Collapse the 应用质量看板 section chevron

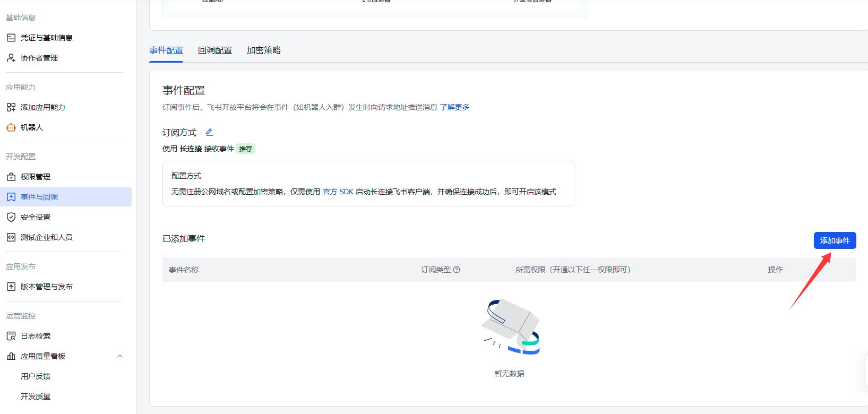click(x=120, y=356)
